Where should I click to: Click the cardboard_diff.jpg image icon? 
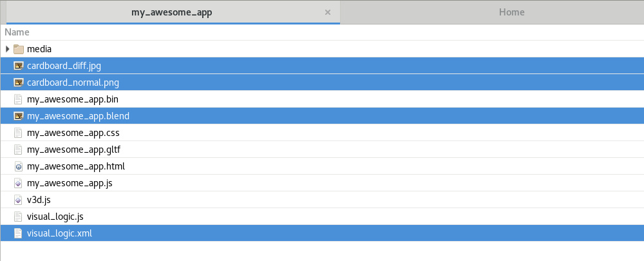point(19,66)
